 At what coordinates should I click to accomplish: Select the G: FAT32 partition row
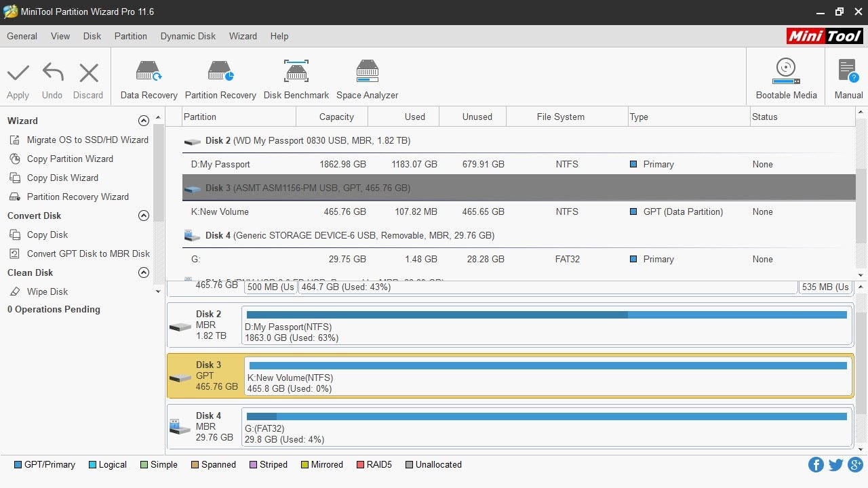point(519,259)
